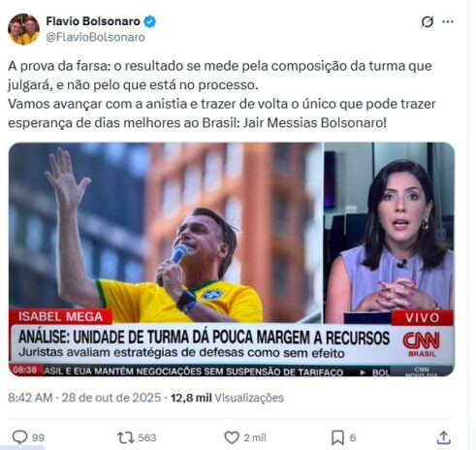476x450 pixels.
Task: Open the @FlavioBolsonaro handle link
Action: 95,37
